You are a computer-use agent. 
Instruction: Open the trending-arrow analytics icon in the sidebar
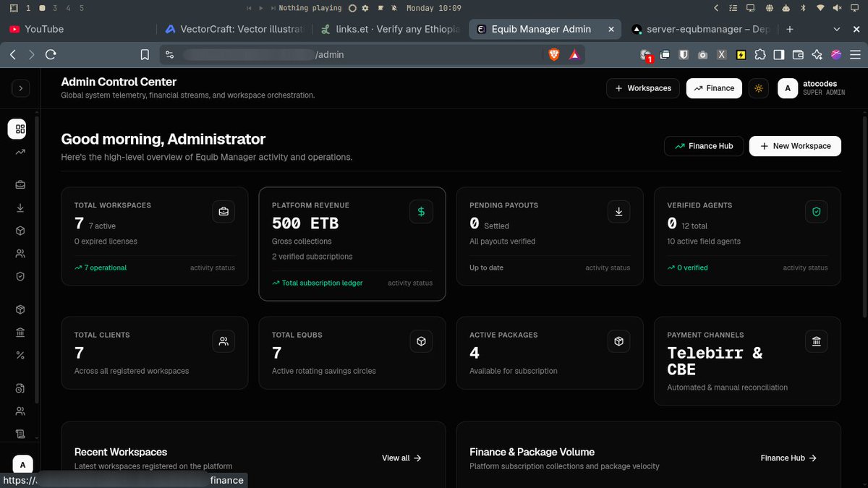click(x=20, y=152)
